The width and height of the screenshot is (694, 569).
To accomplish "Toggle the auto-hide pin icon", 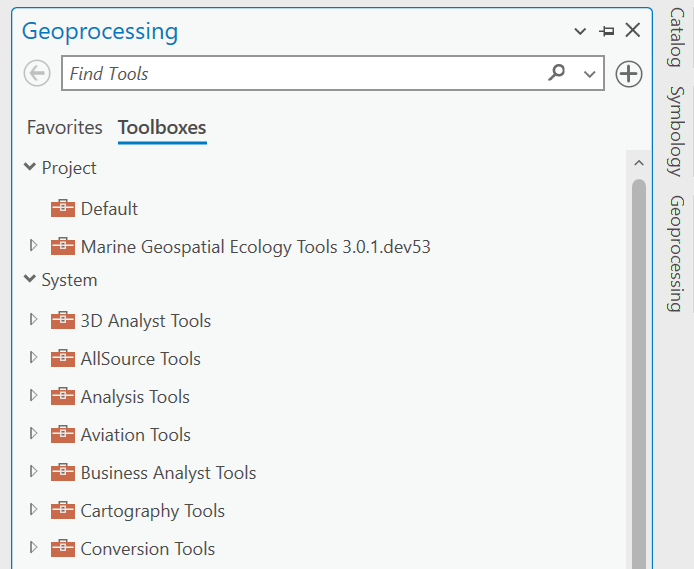I will point(607,31).
